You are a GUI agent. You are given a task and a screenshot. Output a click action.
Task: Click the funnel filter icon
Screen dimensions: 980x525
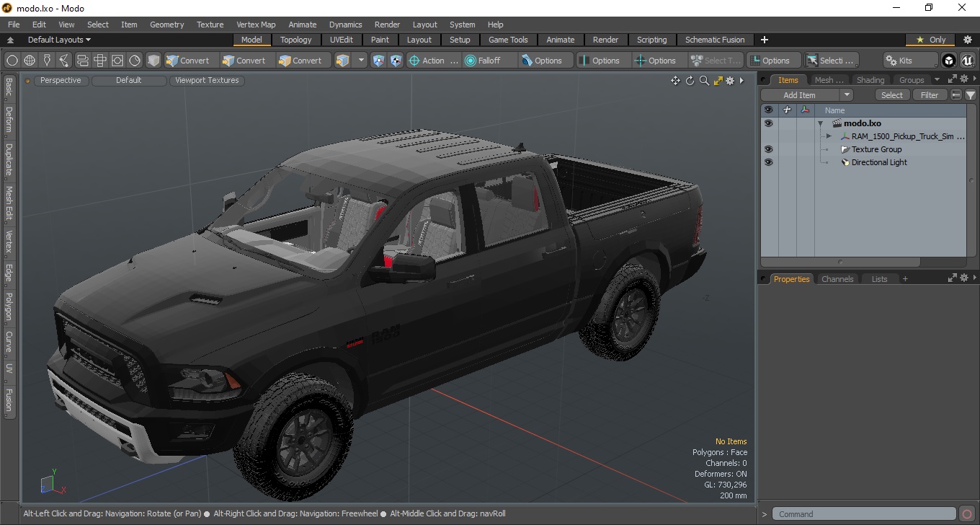tap(971, 95)
